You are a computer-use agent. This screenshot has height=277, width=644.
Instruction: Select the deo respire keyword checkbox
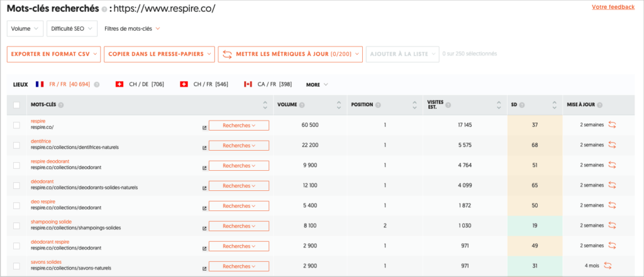(x=16, y=205)
